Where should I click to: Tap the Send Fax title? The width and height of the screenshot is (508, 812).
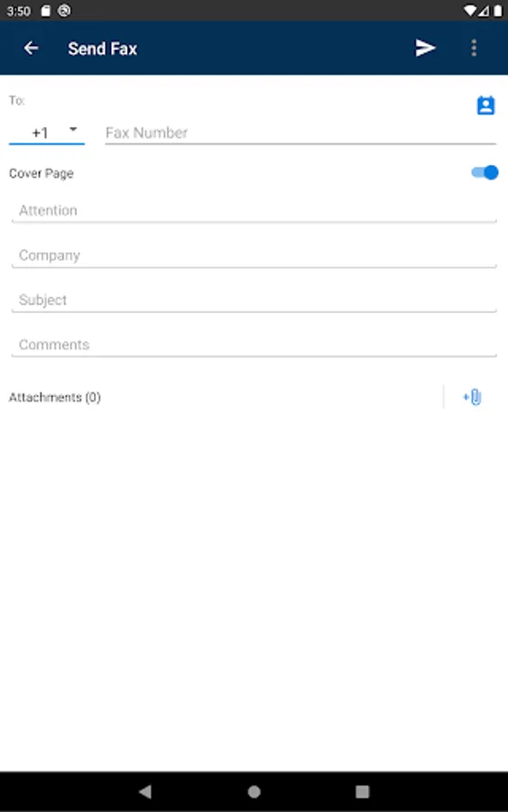tap(103, 49)
